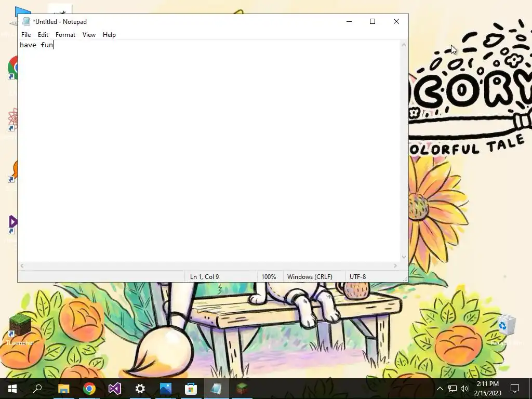Click the horizontal scrollbar right arrow
Screen dimensions: 532x399
pos(395,266)
